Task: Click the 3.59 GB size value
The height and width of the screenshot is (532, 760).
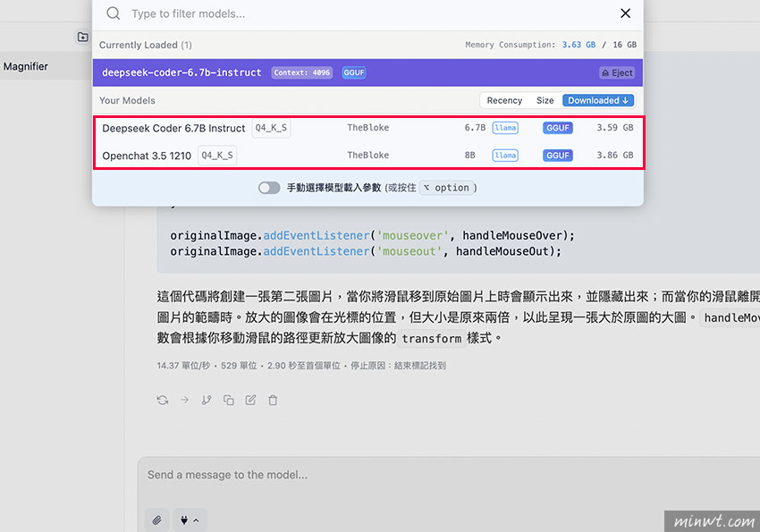Action: tap(614, 128)
